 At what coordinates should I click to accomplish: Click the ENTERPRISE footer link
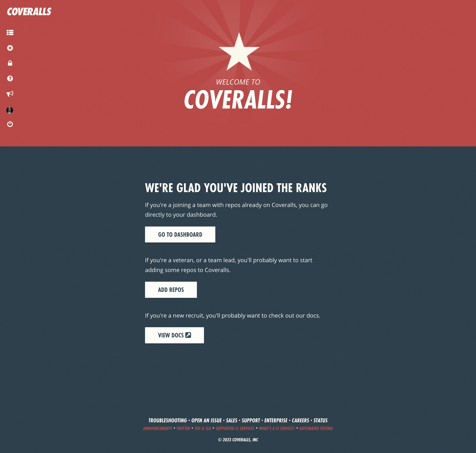click(x=275, y=420)
